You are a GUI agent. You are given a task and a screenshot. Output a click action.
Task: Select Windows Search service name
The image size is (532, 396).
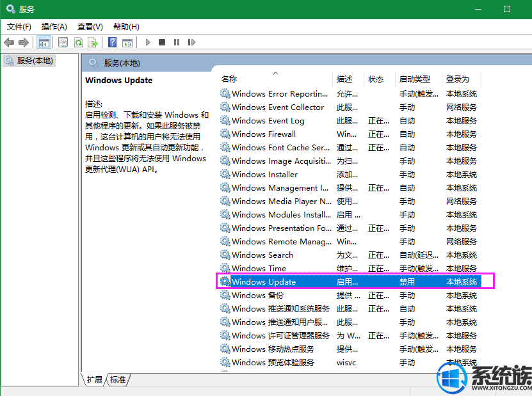[262, 255]
